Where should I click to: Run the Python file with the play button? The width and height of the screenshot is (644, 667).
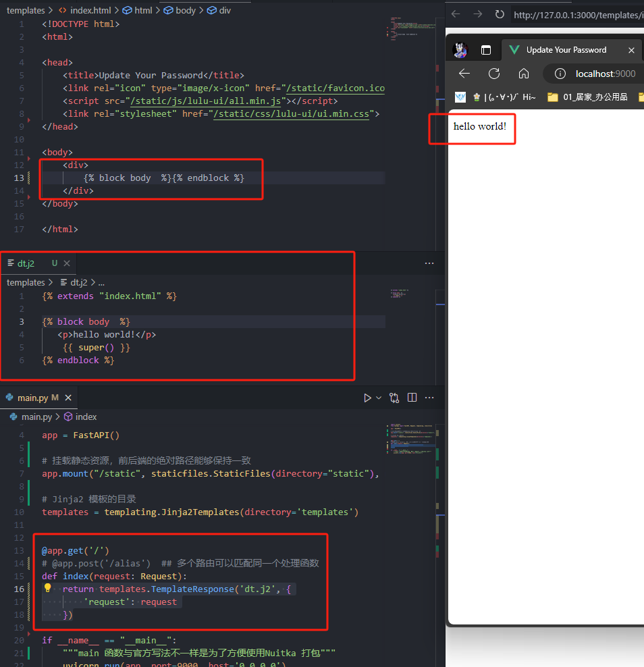pyautogui.click(x=367, y=398)
